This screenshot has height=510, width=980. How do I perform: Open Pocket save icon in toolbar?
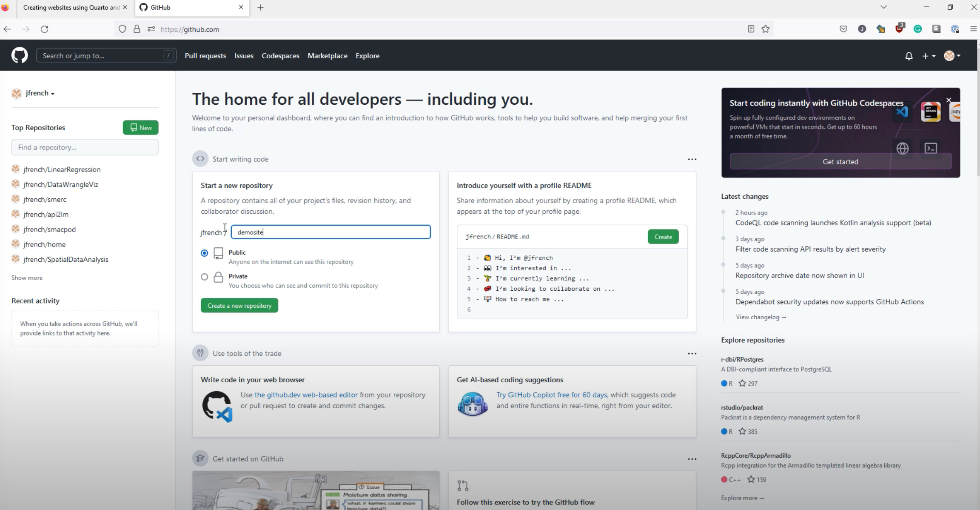click(843, 29)
